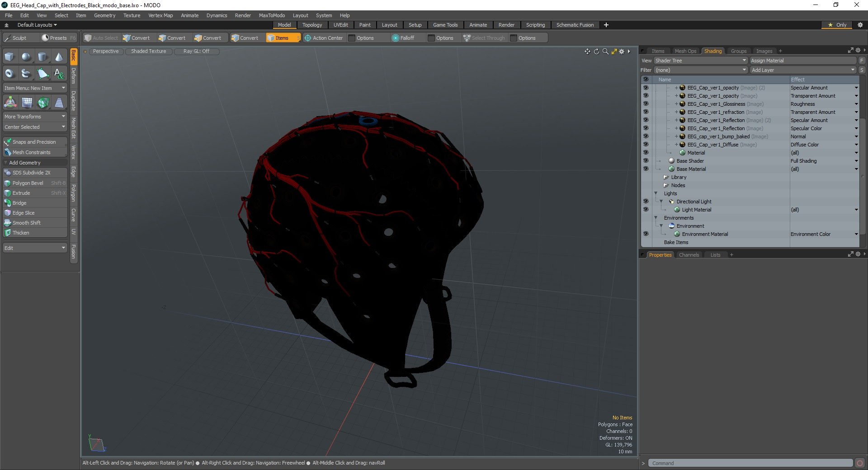Viewport: 868px width, 470px height.
Task: Choose the Edge Slice tool
Action: [x=35, y=213]
